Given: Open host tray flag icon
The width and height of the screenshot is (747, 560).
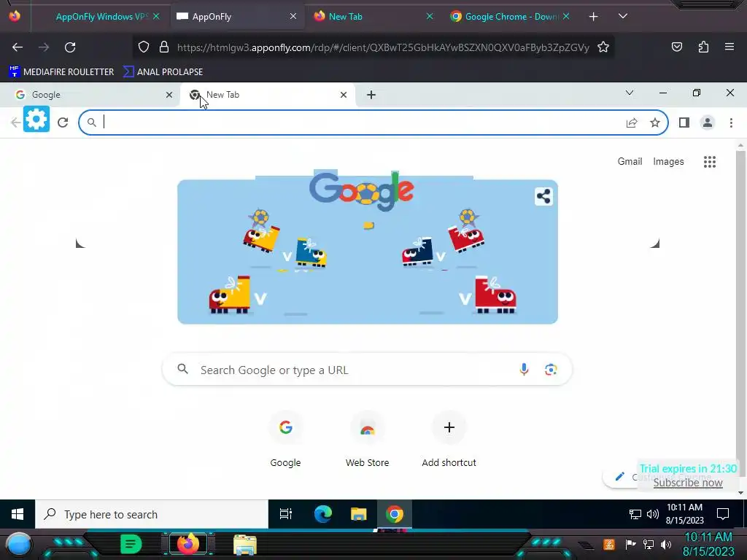Looking at the screenshot, I should coord(630,544).
